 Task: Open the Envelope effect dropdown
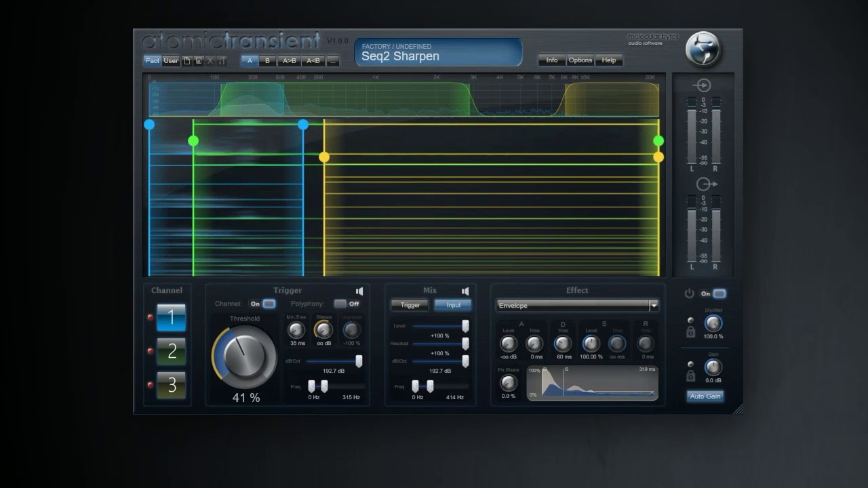click(577, 306)
